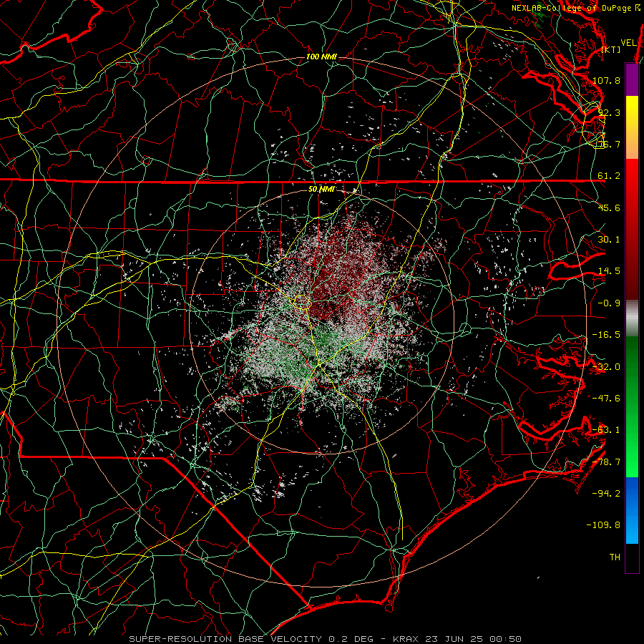The width and height of the screenshot is (644, 644).
Task: Select the -63.1 velocity scale value
Action: (606, 430)
